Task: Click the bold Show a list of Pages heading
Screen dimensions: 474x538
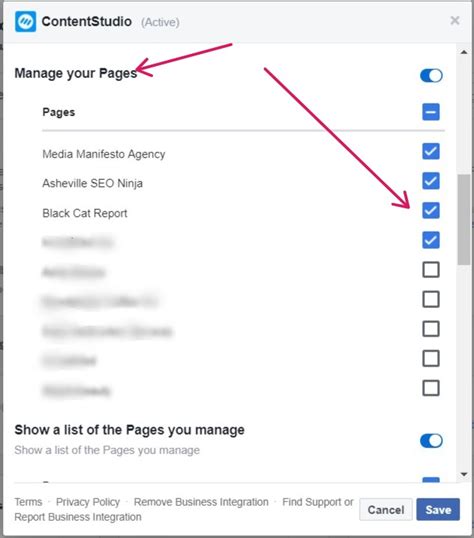Action: pyautogui.click(x=129, y=430)
